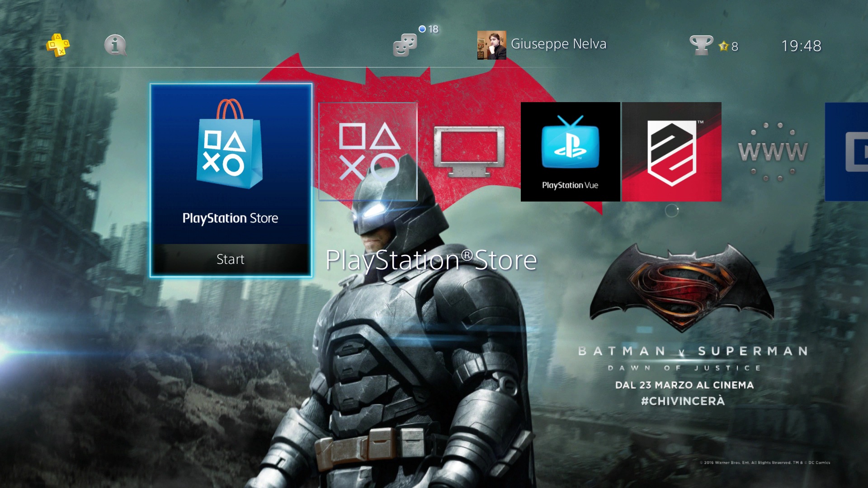Click the 19:48 clock display
The image size is (868, 488).
click(801, 46)
